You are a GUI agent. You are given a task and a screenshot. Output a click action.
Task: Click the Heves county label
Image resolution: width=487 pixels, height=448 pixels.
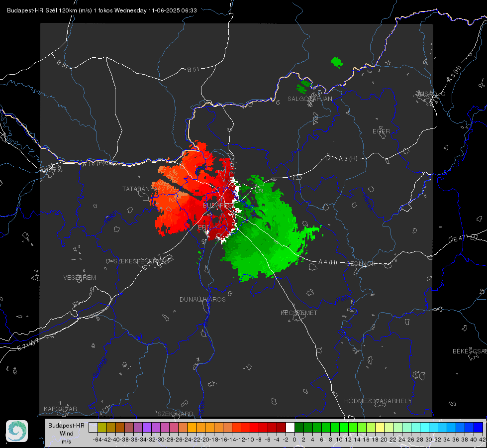pyautogui.click(x=368, y=203)
